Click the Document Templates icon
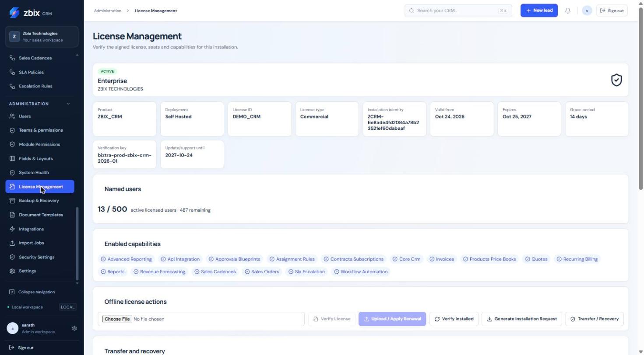This screenshot has width=644, height=355. point(12,215)
